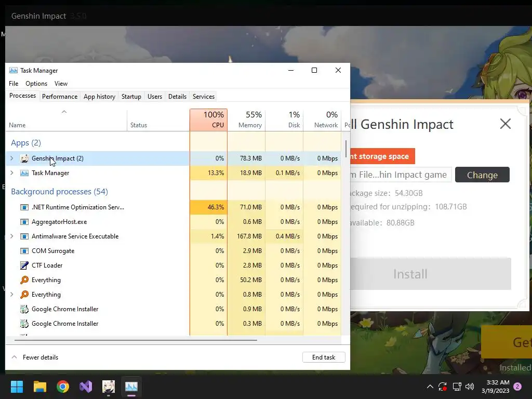Open the Options menu

pyautogui.click(x=36, y=84)
